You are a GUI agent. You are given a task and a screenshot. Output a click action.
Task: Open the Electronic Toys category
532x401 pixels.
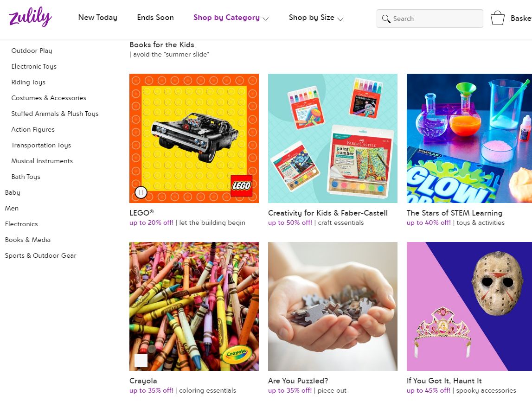click(34, 66)
